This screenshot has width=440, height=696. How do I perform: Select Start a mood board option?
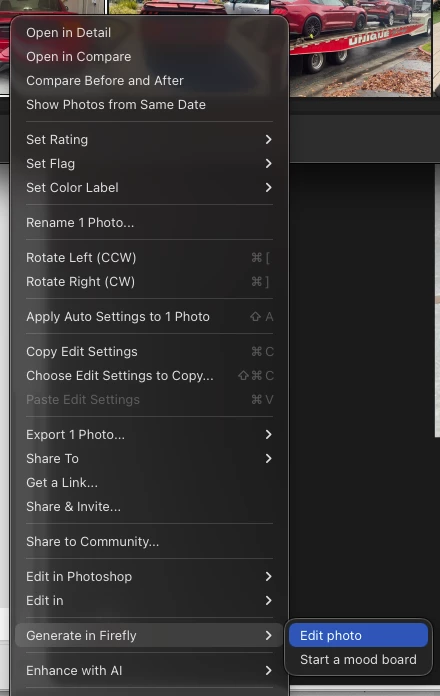point(358,659)
